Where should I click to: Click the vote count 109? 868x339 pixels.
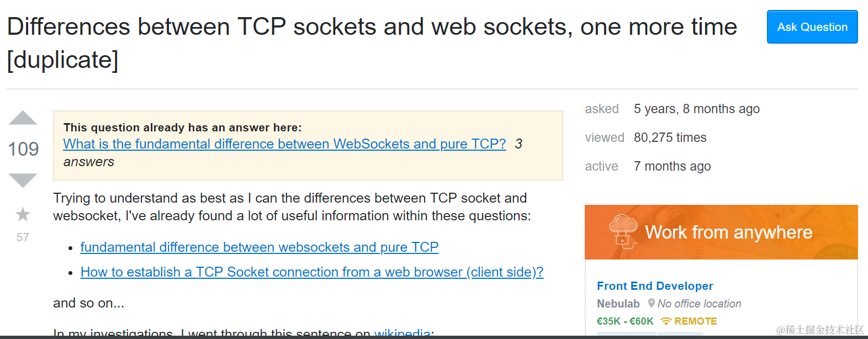[x=23, y=149]
